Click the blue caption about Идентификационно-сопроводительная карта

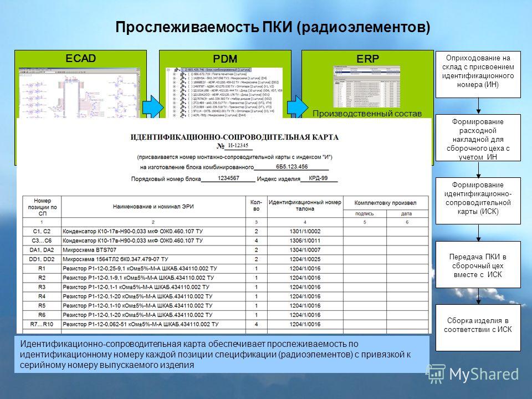222,354
